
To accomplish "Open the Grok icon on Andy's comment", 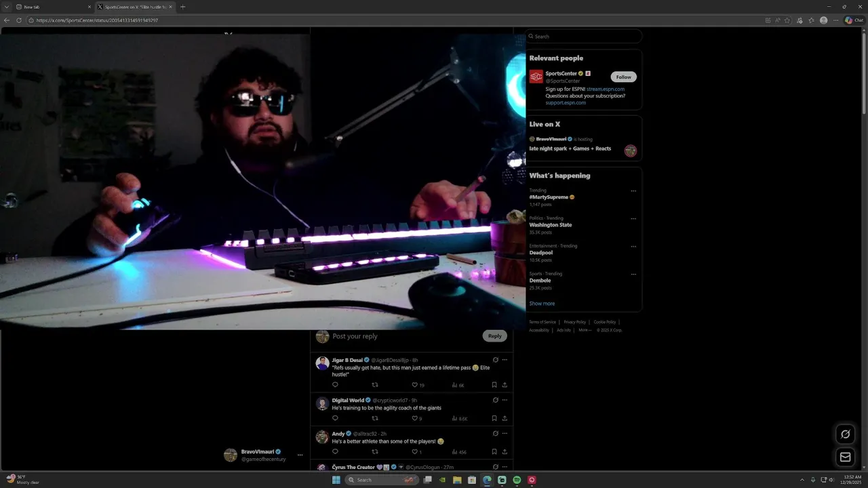I will (495, 433).
